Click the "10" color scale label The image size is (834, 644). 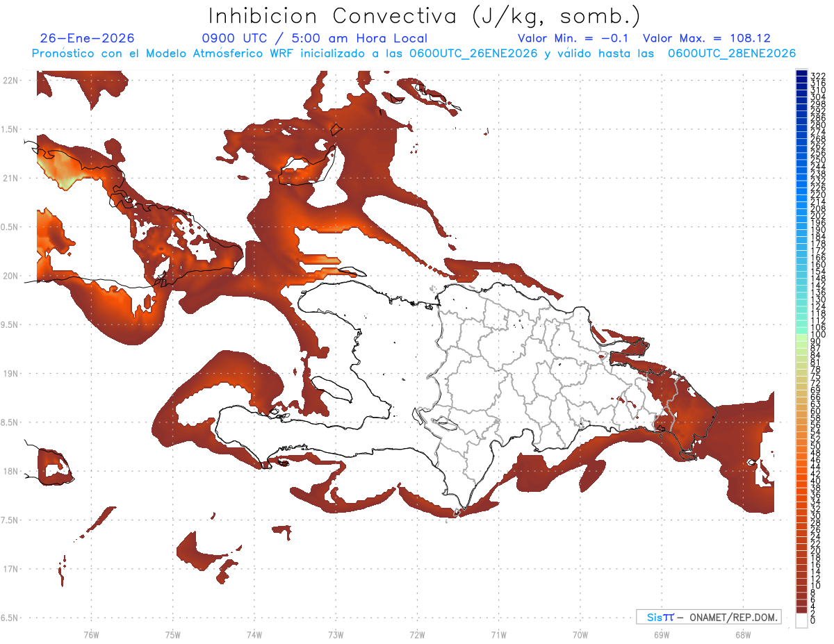pyautogui.click(x=816, y=586)
